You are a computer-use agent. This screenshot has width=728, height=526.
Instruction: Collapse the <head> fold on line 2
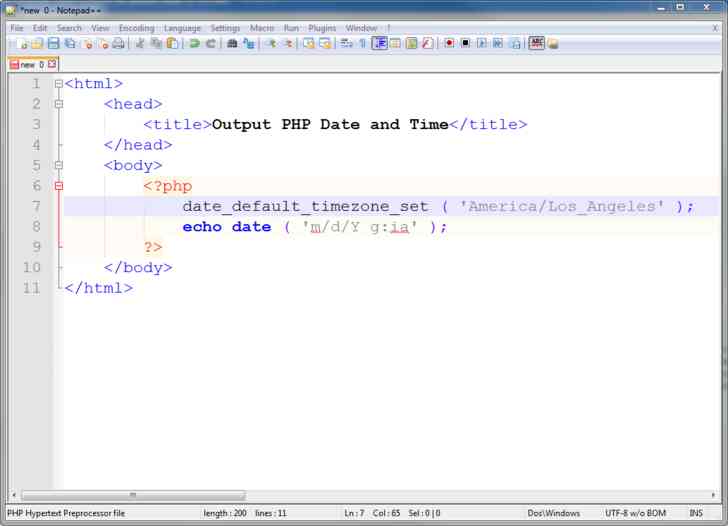[x=58, y=104]
